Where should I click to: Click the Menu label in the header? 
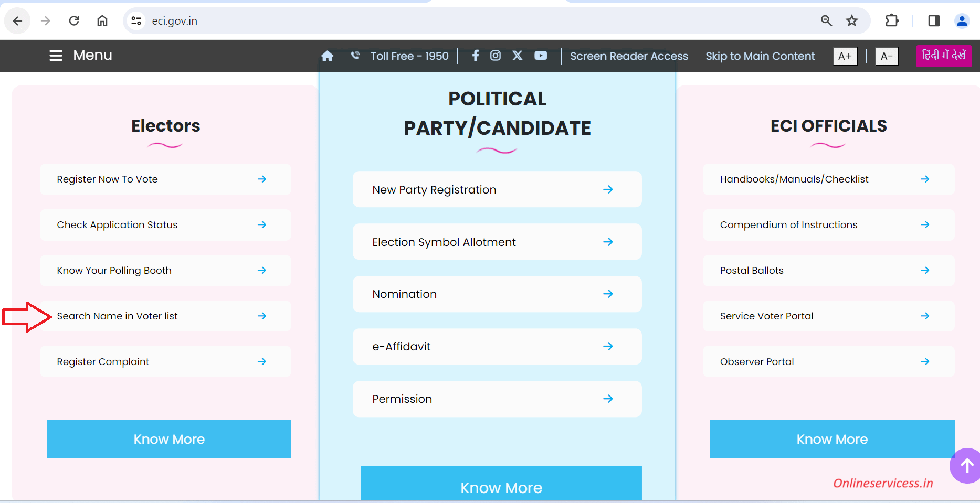point(92,55)
